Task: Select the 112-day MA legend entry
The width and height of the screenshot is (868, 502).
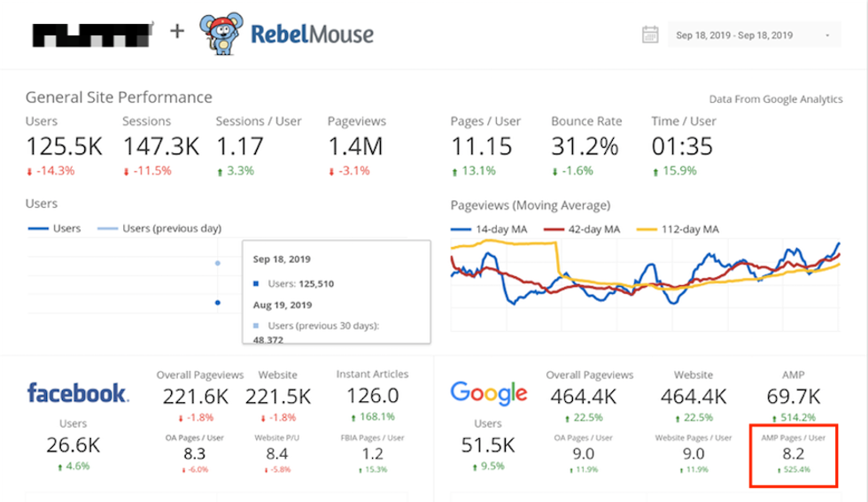Action: coord(678,229)
